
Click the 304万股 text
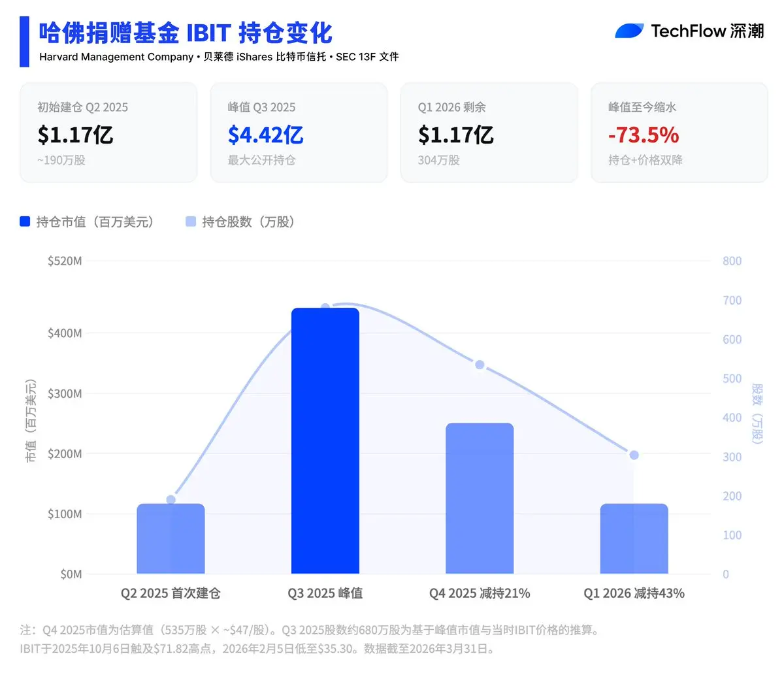pyautogui.click(x=438, y=160)
